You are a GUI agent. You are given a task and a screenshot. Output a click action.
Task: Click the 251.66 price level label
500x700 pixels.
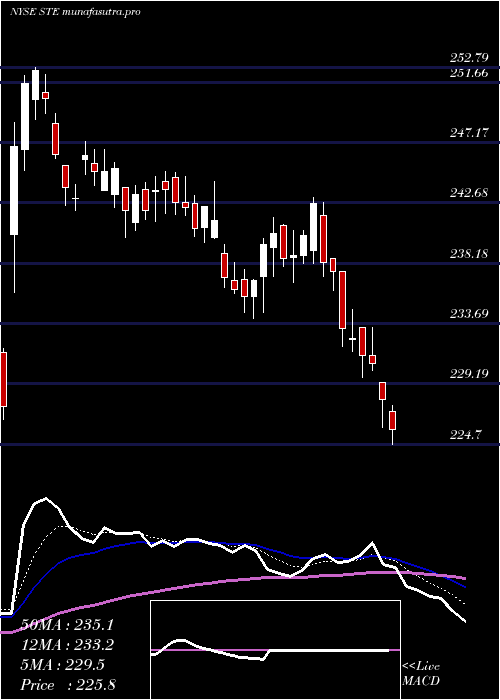(468, 73)
